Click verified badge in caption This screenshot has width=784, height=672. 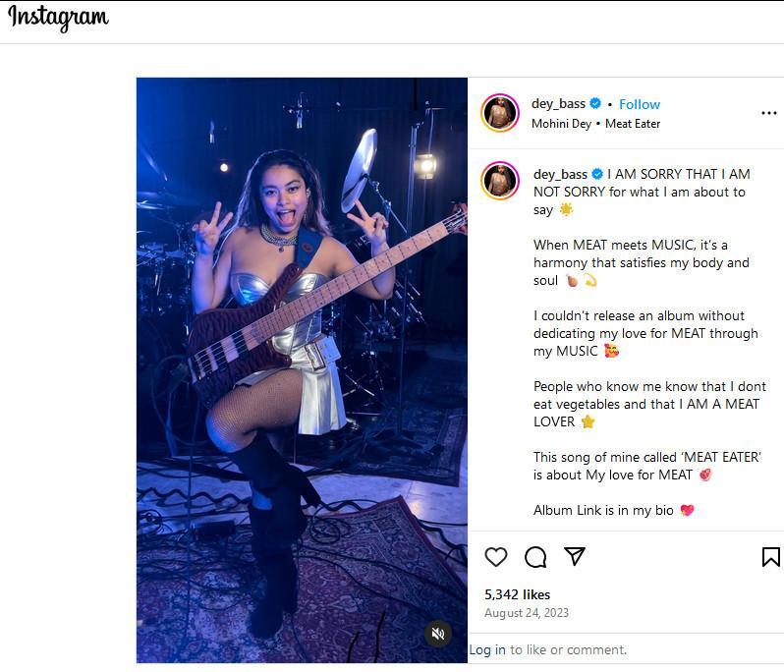coord(597,174)
